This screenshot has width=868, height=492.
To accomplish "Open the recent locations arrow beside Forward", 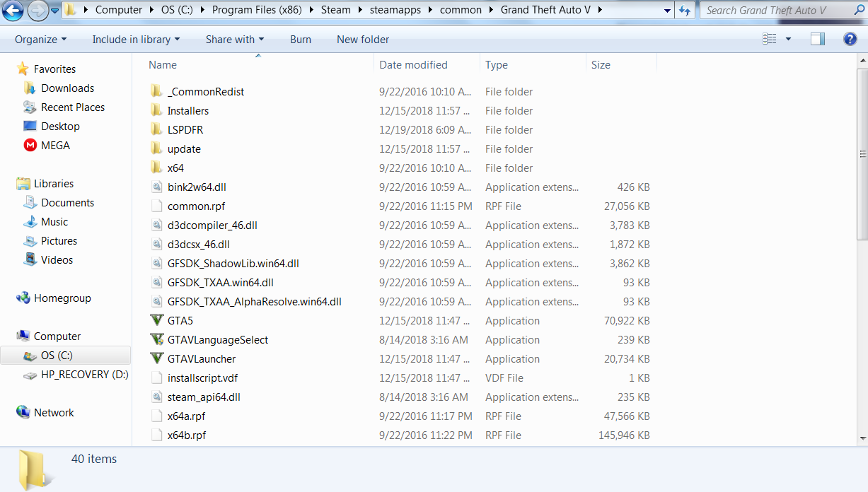I will [x=54, y=10].
